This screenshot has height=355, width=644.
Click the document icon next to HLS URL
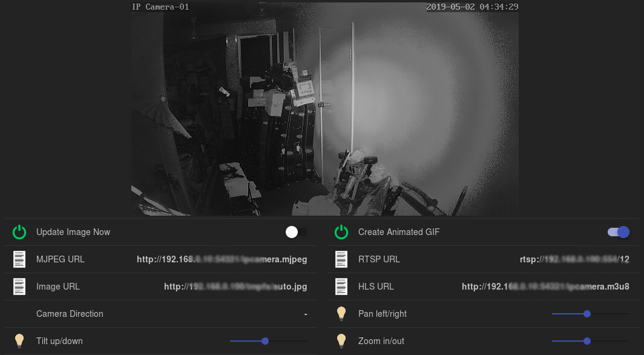tap(341, 287)
